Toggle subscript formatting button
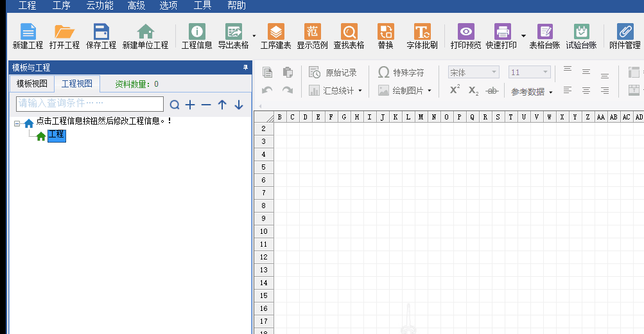This screenshot has height=334, width=644. [x=473, y=91]
